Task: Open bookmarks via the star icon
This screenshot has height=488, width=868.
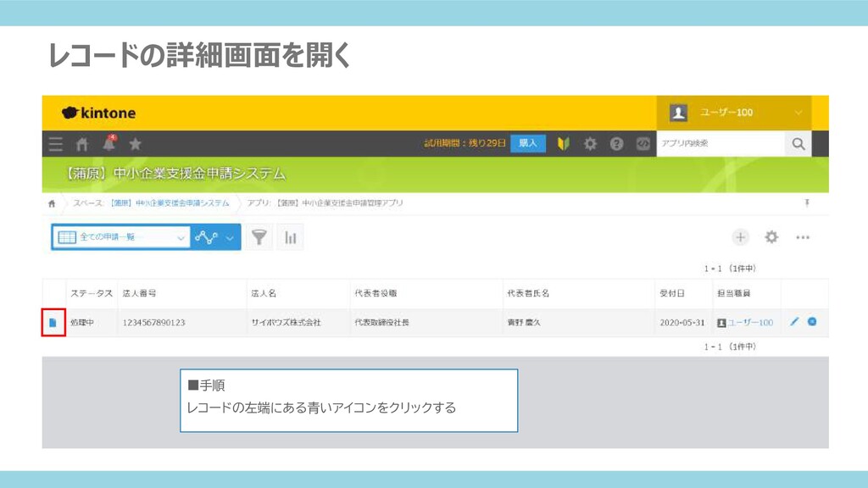Action: (135, 144)
